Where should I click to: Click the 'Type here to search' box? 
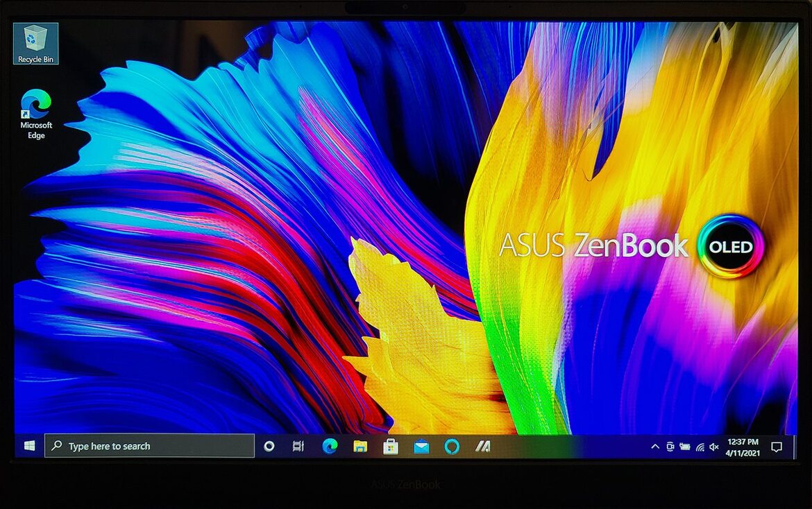click(x=150, y=446)
